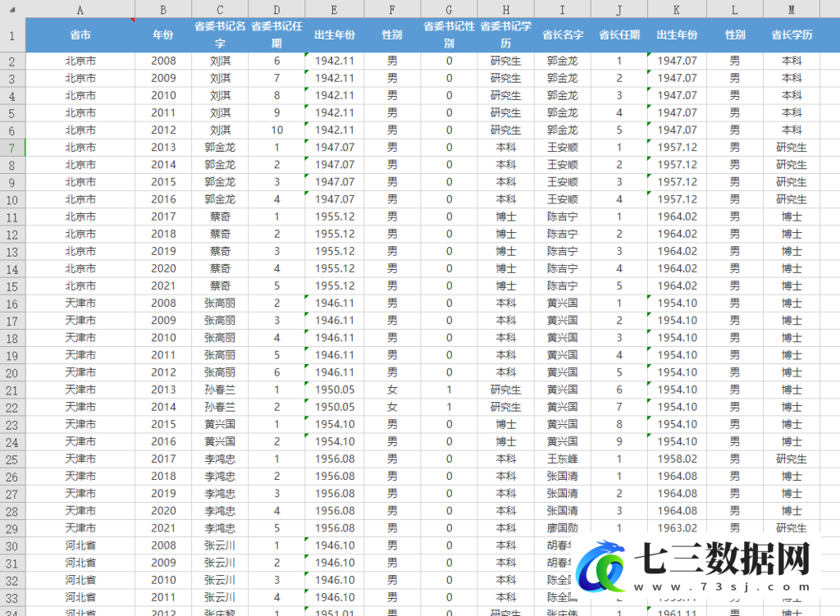Click the 省长学历 header cell
Screen dimensions: 840x616
[792, 35]
